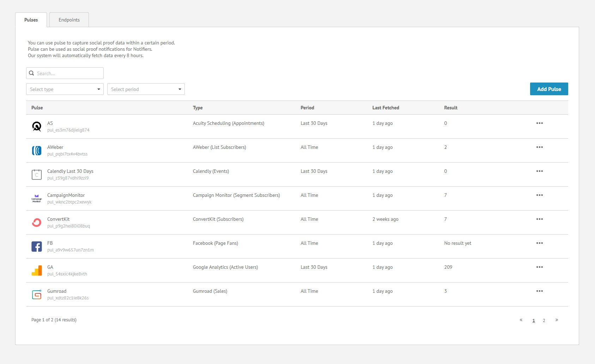Click Google Analytics (Active Users) type cell
The image size is (595, 364).
(x=225, y=267)
